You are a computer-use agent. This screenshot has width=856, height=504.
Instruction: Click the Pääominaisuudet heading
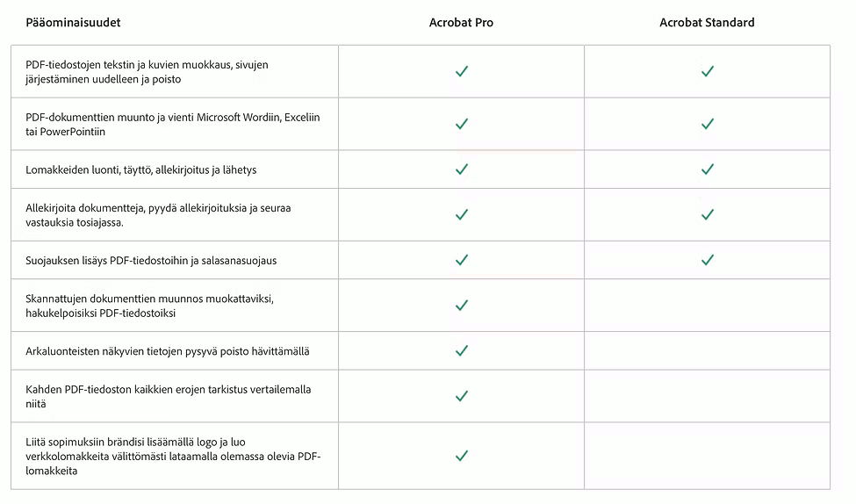73,22
